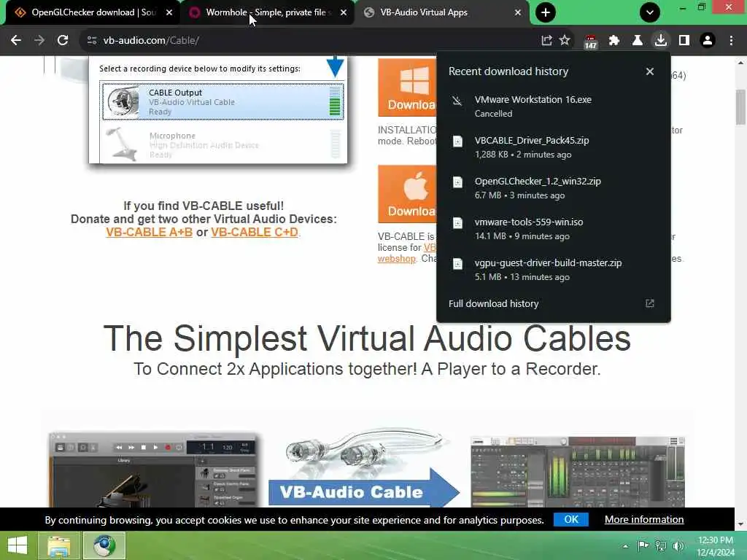This screenshot has width=747, height=560.
Task: Close the Wormhole tab
Action: point(344,12)
